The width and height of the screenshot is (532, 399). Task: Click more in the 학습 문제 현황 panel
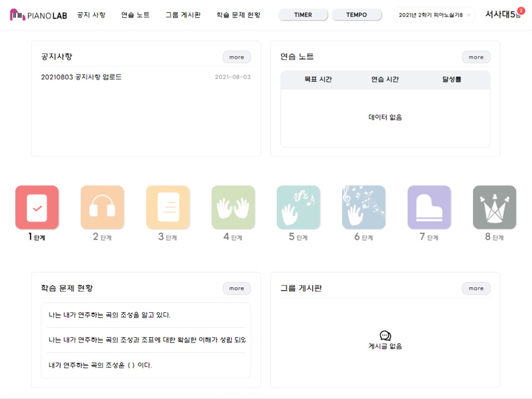pyautogui.click(x=237, y=288)
